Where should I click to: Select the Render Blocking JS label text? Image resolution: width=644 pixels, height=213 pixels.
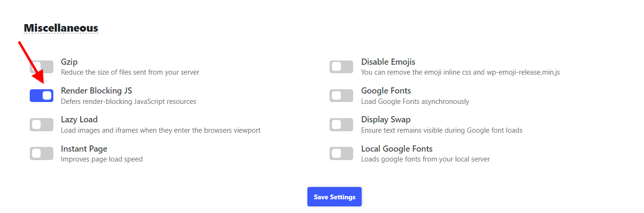(x=96, y=91)
